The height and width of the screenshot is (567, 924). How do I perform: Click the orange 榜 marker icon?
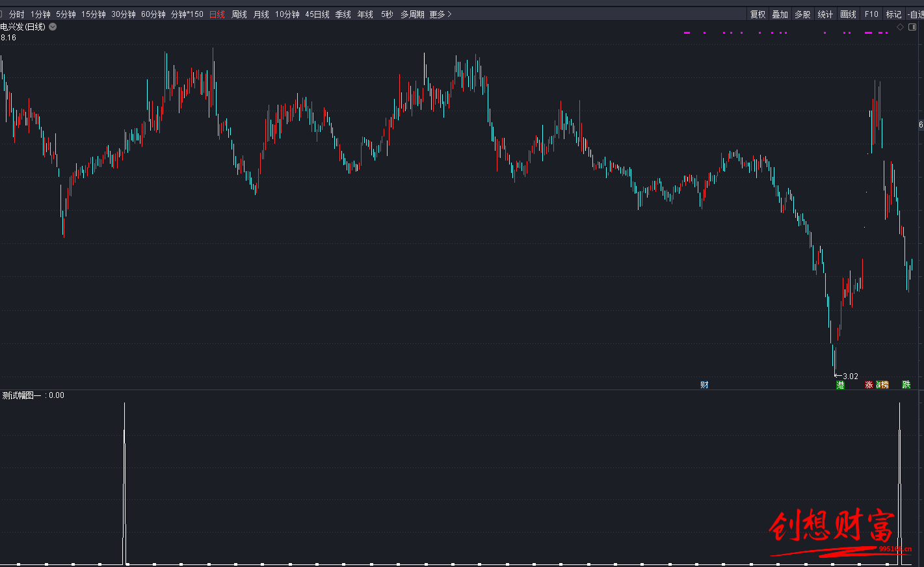[x=884, y=385]
